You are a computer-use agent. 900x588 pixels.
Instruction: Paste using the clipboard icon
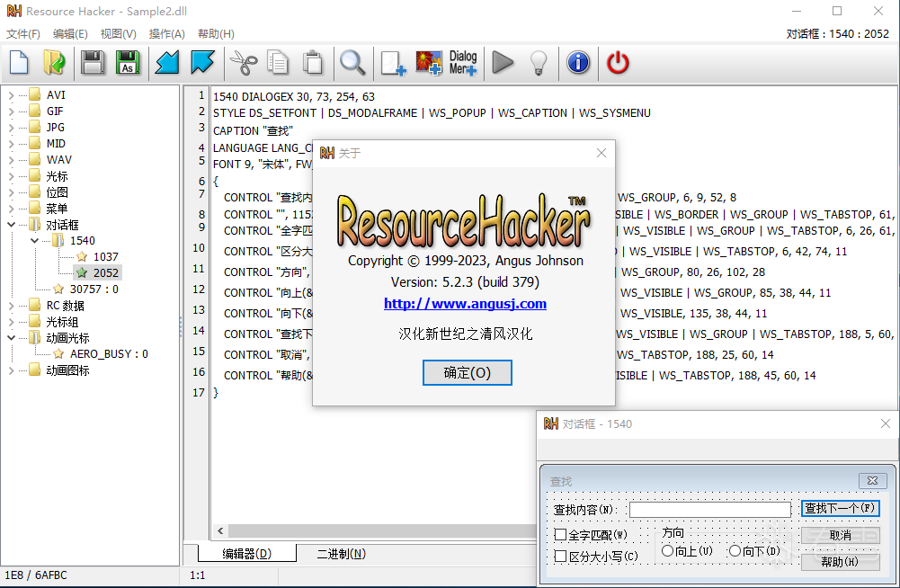click(313, 63)
